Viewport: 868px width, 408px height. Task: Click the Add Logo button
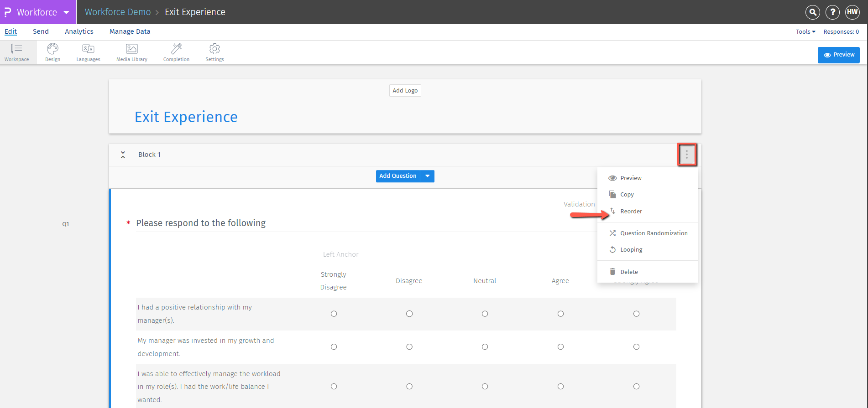(x=405, y=91)
